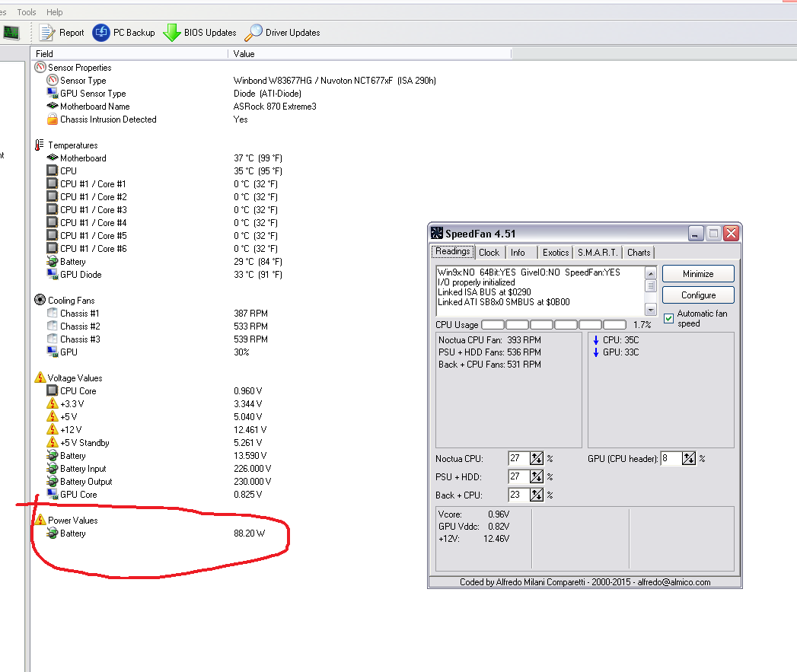797x672 pixels.
Task: Click the CPU Usage progress bar
Action: 553,325
